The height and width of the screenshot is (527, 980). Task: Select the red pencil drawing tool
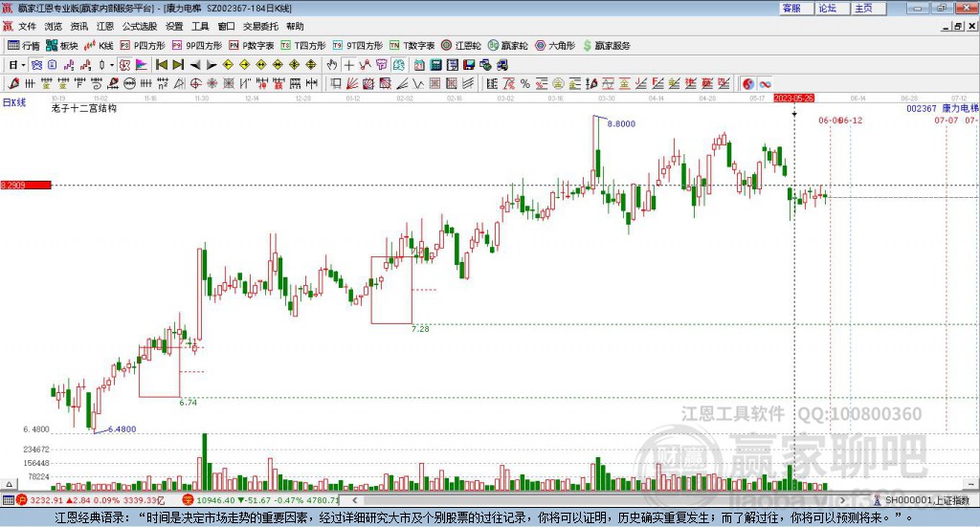13,83
